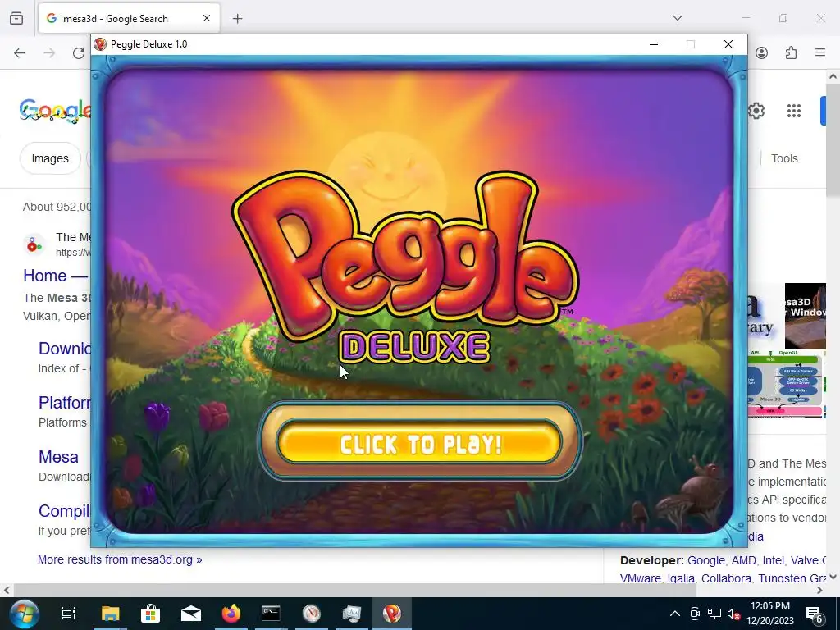Go forward in browser history
The image size is (840, 630).
(49, 52)
